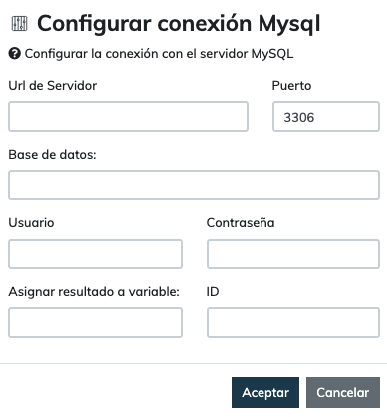The height and width of the screenshot is (417, 387).
Task: Click the Asignar resultado a variable label
Action: [x=94, y=292]
